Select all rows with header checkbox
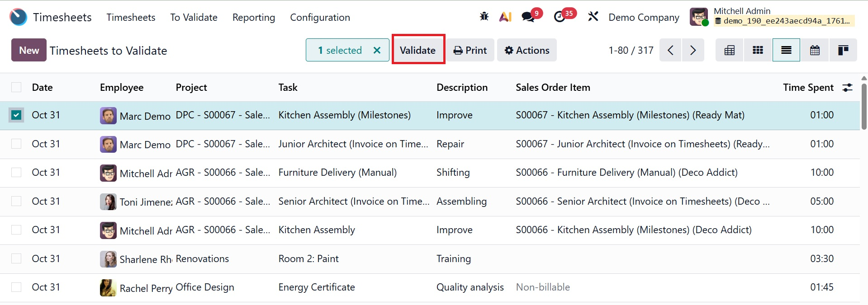Screen dimensions: 868x305 [16, 87]
